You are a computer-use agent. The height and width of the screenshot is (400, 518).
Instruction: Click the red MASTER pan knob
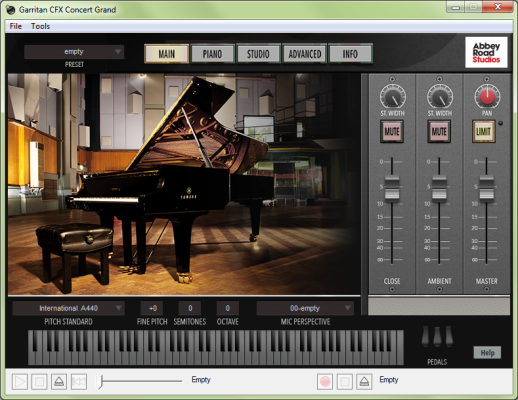click(x=487, y=97)
